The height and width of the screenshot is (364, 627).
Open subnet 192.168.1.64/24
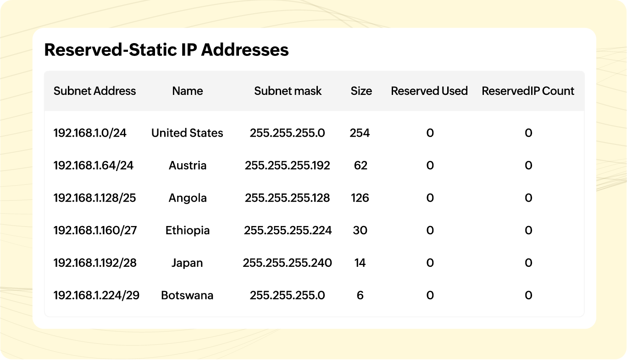click(x=94, y=165)
